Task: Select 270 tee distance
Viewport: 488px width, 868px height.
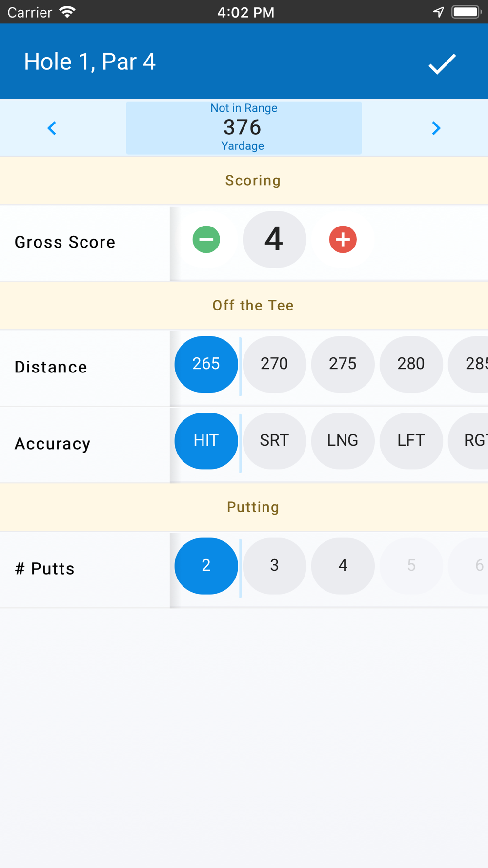Action: 275,364
